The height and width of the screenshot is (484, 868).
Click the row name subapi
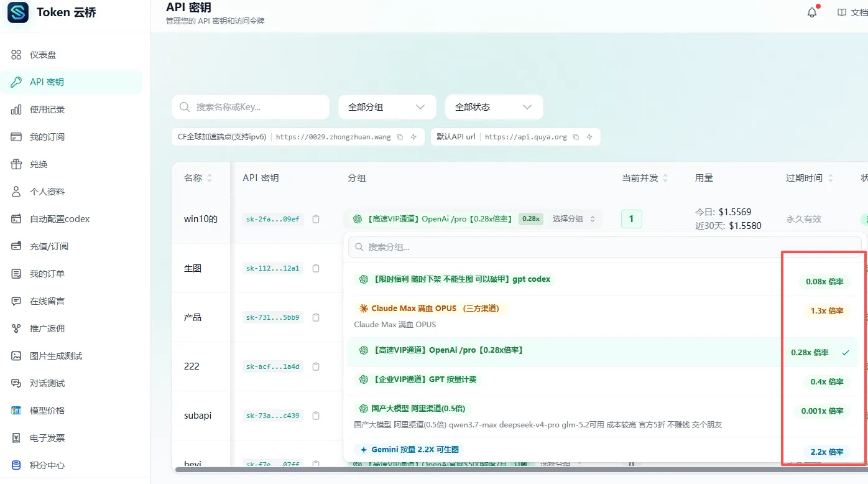pyautogui.click(x=198, y=416)
